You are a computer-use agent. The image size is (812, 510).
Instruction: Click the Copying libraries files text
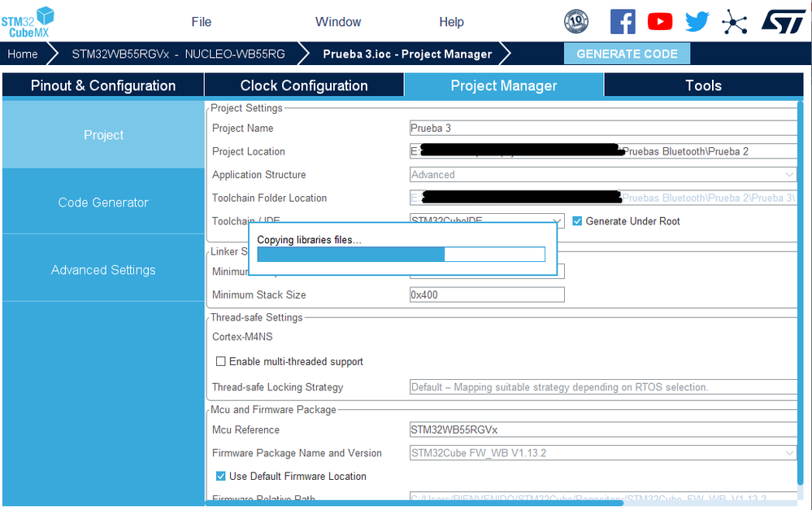click(309, 239)
